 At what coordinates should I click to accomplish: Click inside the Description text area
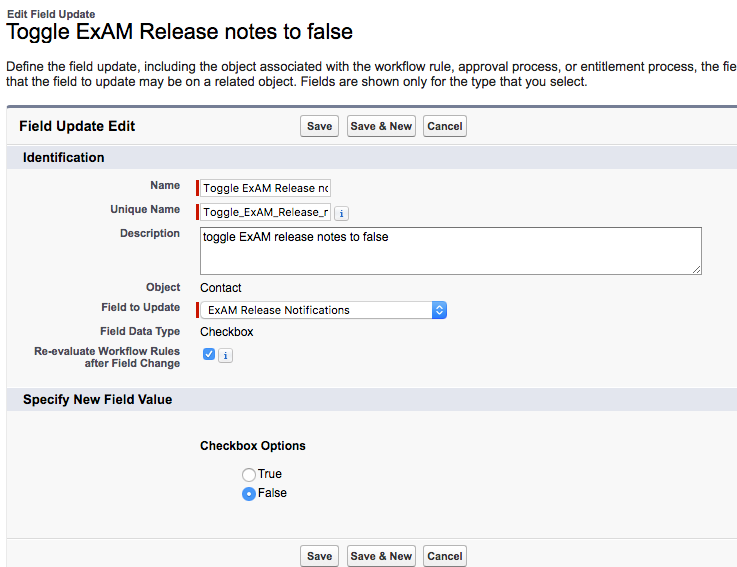coord(450,250)
